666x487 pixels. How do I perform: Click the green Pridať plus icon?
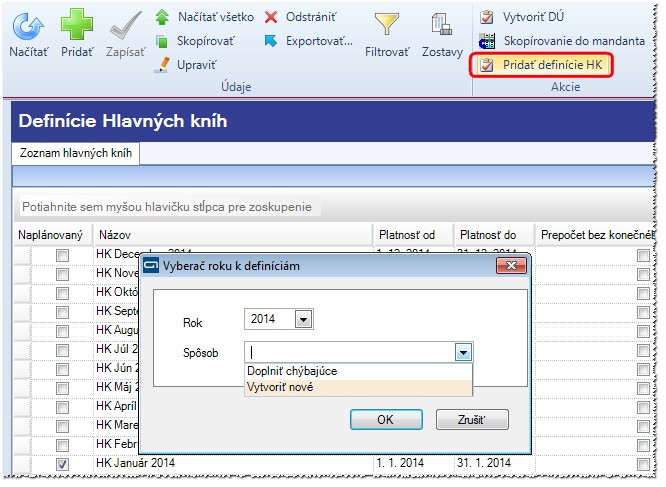tap(77, 25)
